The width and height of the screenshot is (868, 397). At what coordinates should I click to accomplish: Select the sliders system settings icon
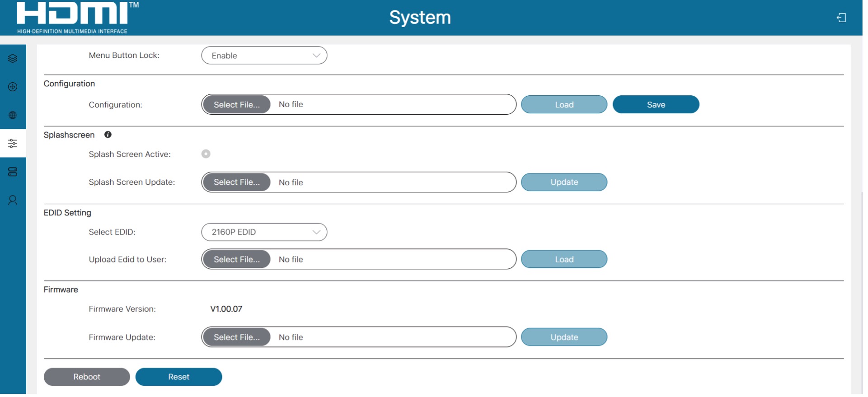[13, 144]
